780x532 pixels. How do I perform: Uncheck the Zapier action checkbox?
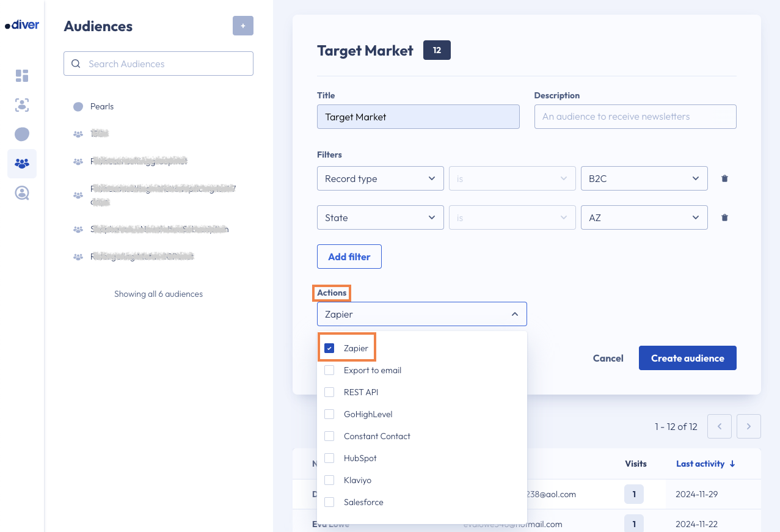(x=329, y=348)
